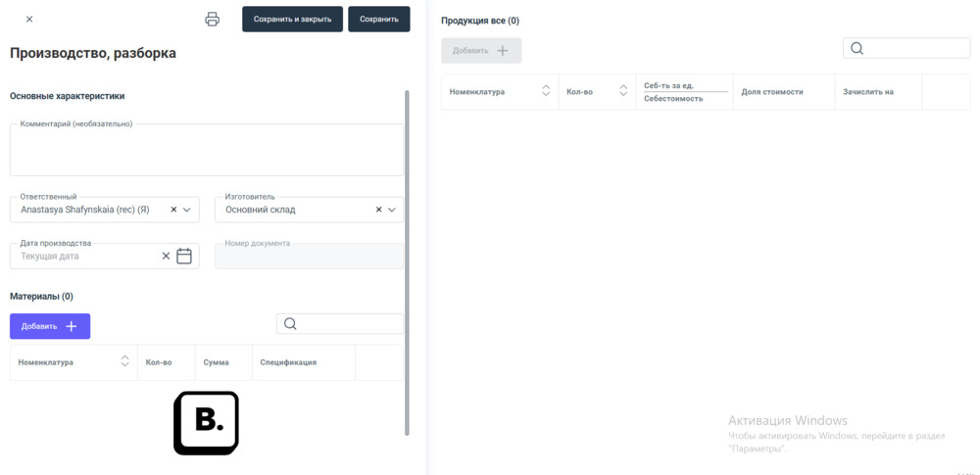Click the materials search magnifier icon
The image size is (980, 475).
pyautogui.click(x=290, y=324)
